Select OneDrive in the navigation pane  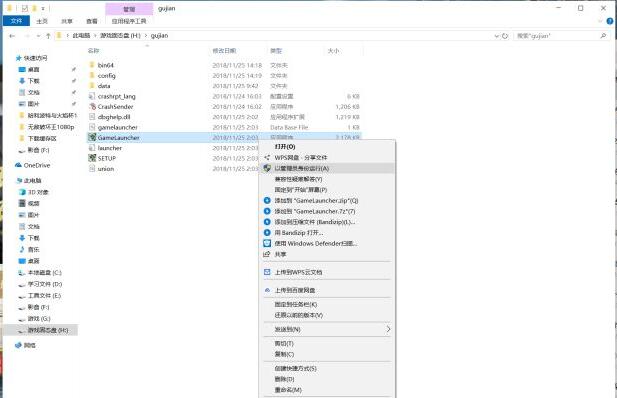[x=37, y=165]
